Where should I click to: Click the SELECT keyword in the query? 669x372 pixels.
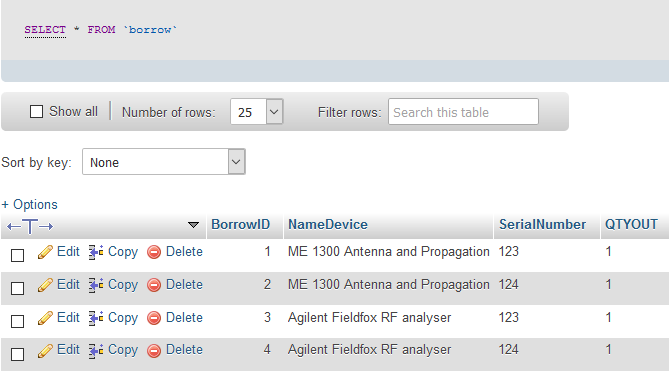(45, 29)
